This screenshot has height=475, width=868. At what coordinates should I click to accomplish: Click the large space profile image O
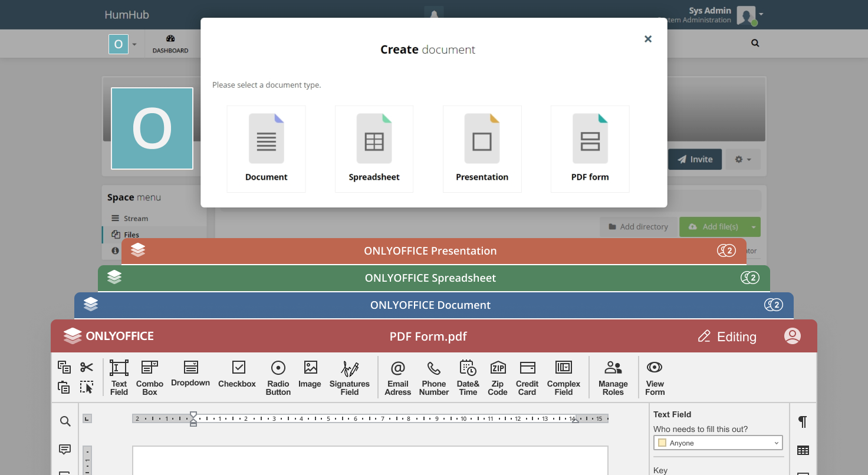152,128
